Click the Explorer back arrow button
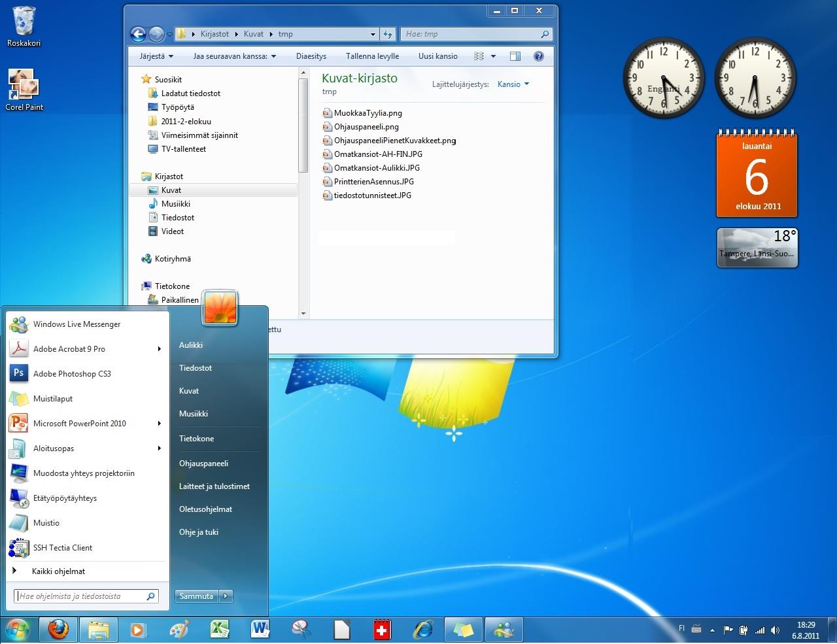This screenshot has width=837, height=644. (x=138, y=34)
